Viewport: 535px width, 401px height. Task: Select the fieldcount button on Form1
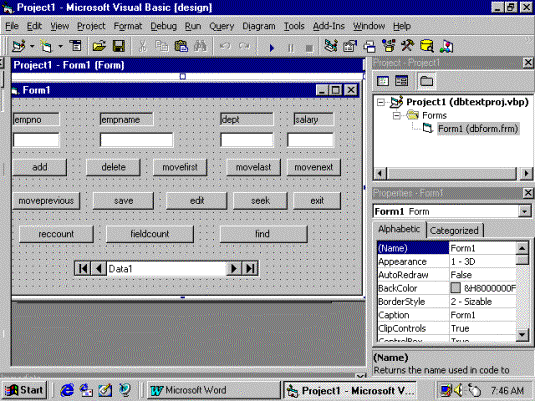coord(150,234)
